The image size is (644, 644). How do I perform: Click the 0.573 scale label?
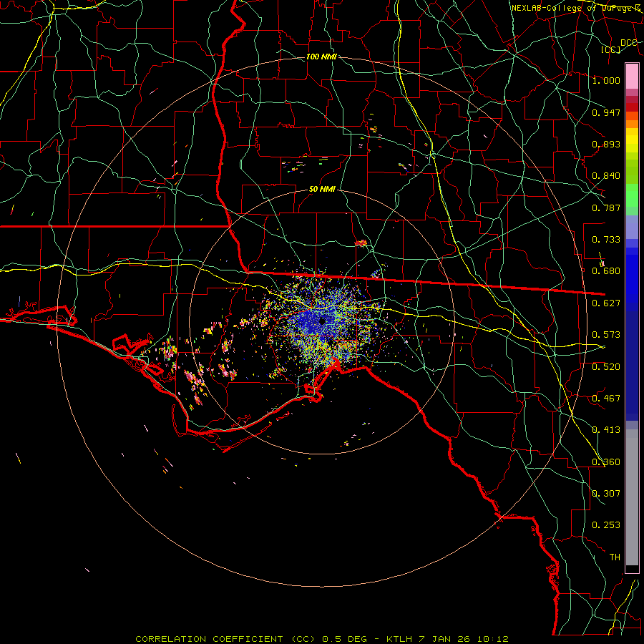(x=606, y=335)
